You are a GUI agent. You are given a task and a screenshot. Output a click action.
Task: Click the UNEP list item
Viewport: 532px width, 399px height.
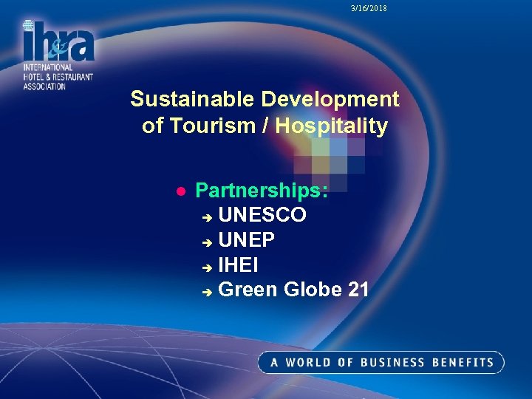[246, 240]
